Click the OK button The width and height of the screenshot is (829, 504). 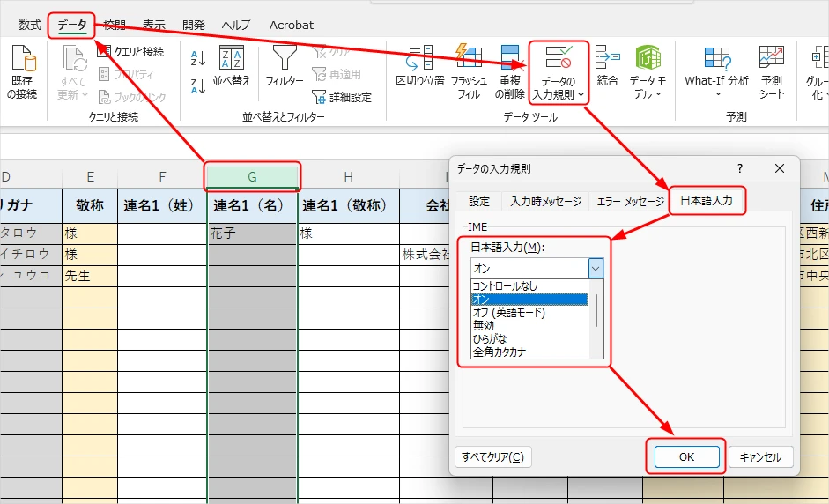click(x=687, y=457)
